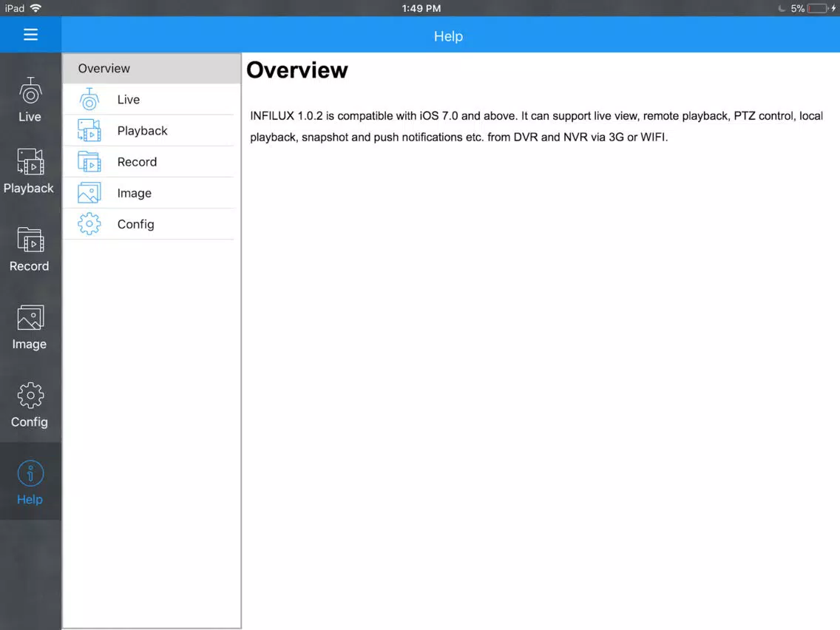
Task: Tap the 1:49 PM clock in status bar
Action: [421, 8]
